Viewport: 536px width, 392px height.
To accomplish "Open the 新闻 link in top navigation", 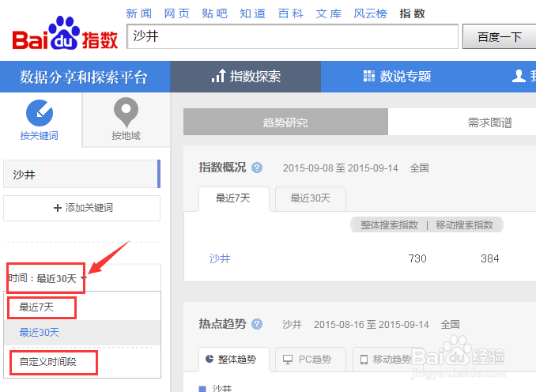I will (x=138, y=13).
